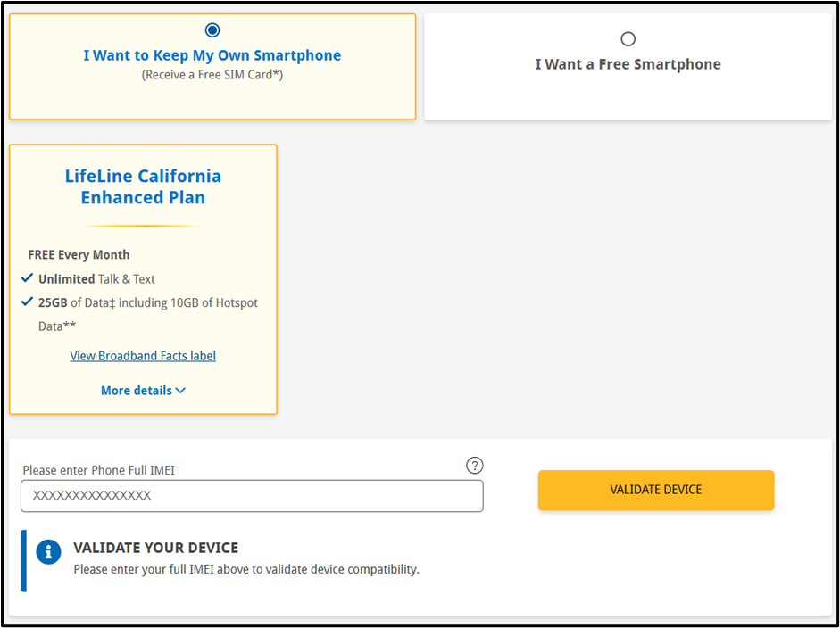Click the Unlimited Talk & Text line
The height and width of the screenshot is (628, 840).
tap(96, 279)
